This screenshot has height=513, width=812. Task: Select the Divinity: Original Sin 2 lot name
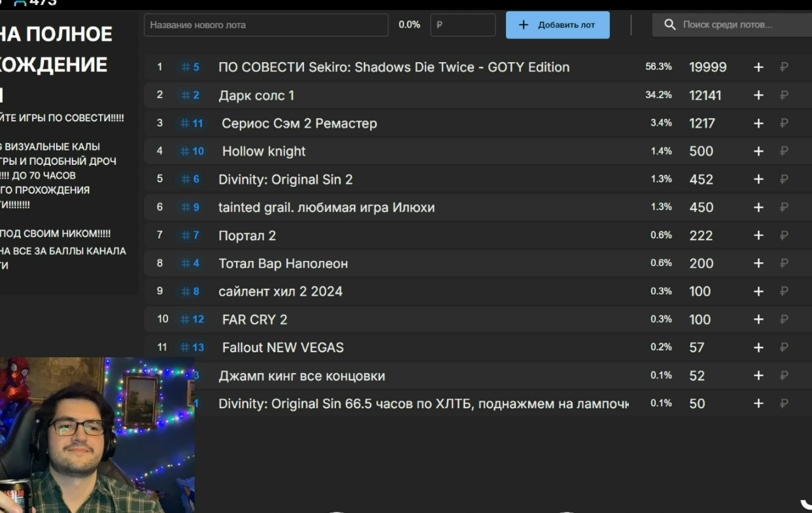(286, 179)
